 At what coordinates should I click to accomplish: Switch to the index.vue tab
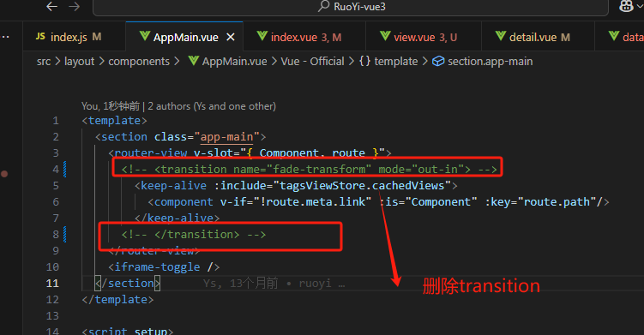pyautogui.click(x=304, y=37)
